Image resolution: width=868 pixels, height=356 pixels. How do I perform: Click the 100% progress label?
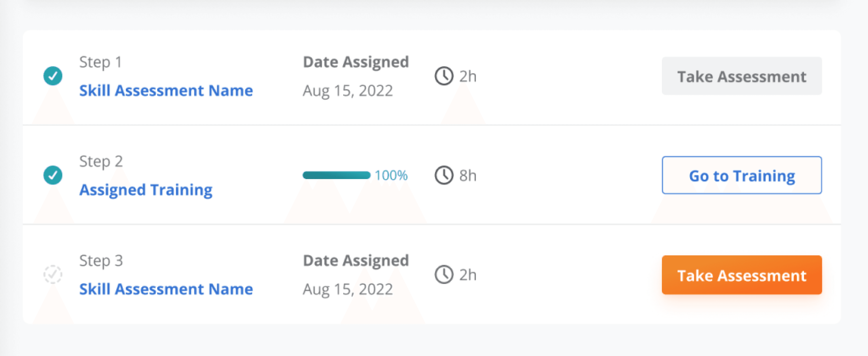click(391, 175)
